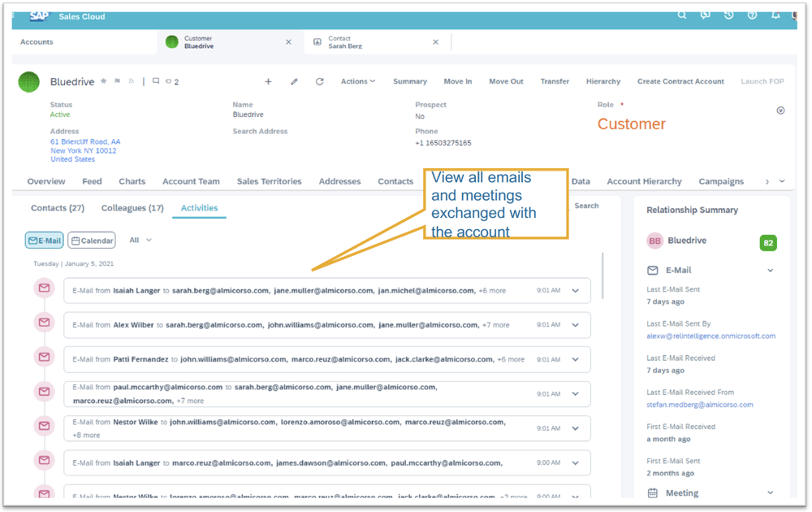Open stefan.medberg@almicorso.com link
812x512 pixels.
(700, 405)
